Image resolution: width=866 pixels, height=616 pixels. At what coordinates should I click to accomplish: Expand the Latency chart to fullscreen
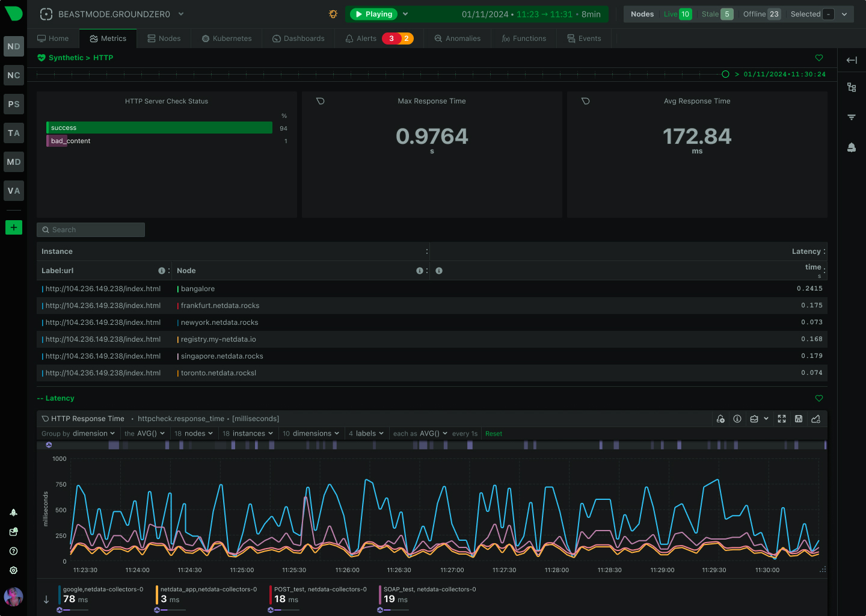pos(781,419)
